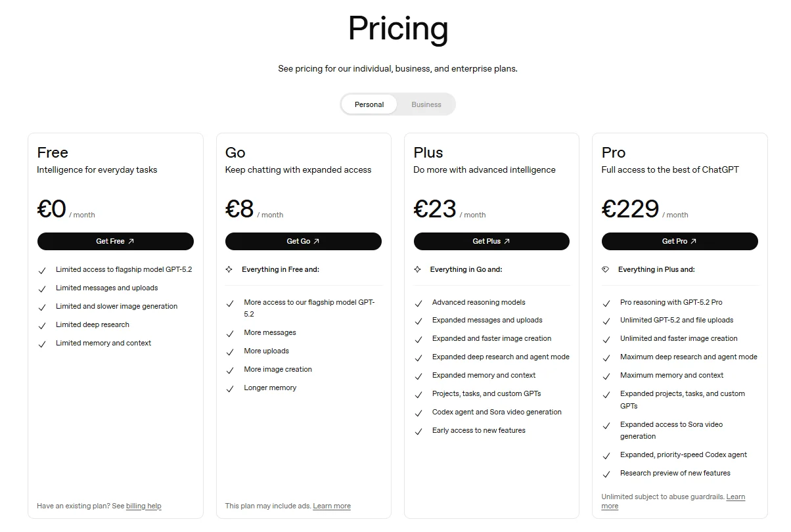The width and height of the screenshot is (791, 532).
Task: Click 'Learn more' about ads in Go plan
Action: click(332, 506)
